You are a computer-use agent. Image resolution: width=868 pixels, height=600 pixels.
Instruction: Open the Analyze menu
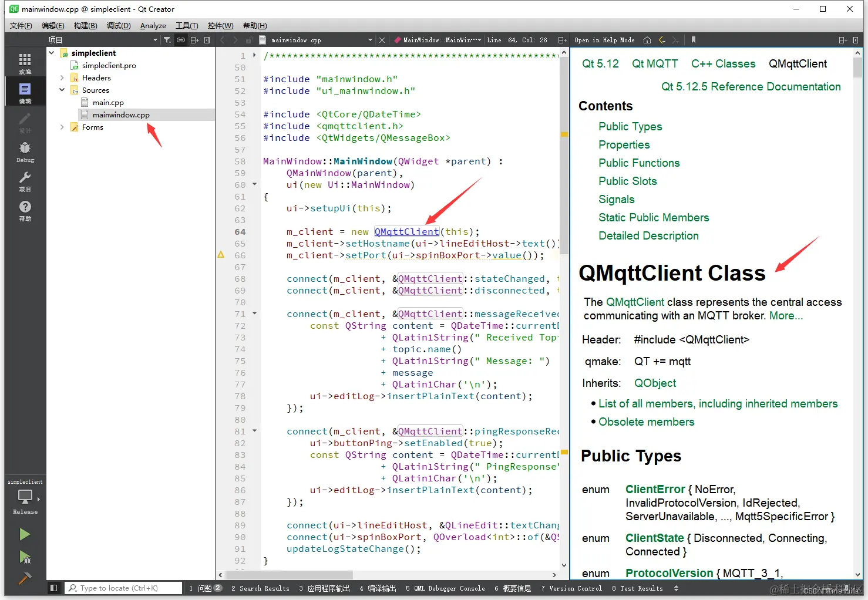pos(153,26)
